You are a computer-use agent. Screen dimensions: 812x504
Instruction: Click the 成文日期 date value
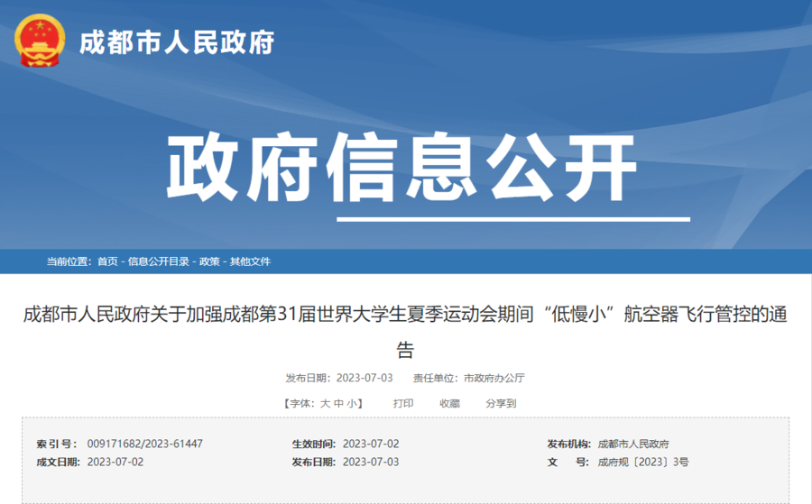(x=115, y=462)
